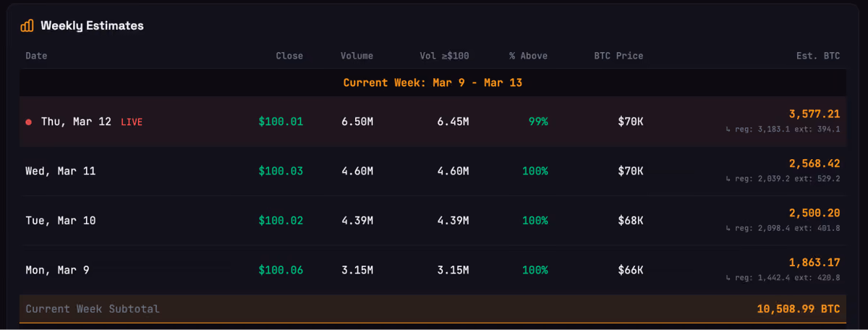
Task: Click the $100.01 close price
Action: (281, 122)
